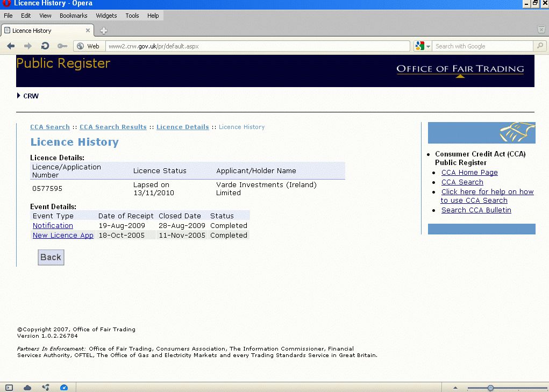Click the Applicant/Holder Name column header
Screen dimensions: 549x392
point(256,171)
